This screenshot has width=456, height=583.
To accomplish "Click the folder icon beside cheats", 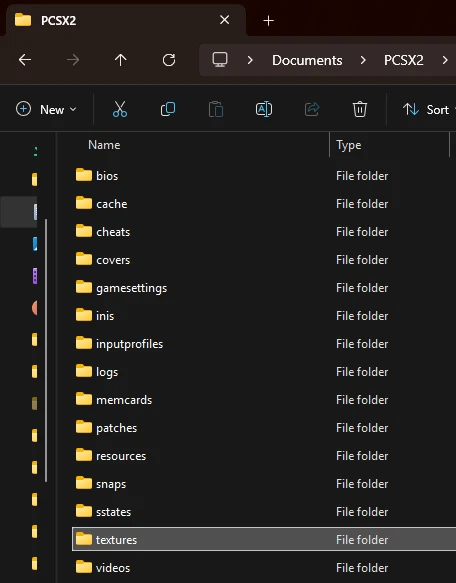I will tap(84, 231).
